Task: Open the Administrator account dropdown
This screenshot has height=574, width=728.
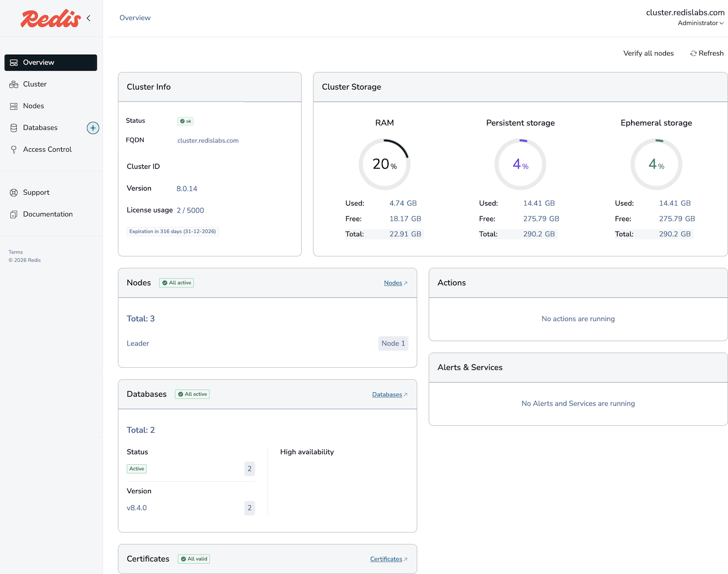Action: click(701, 23)
